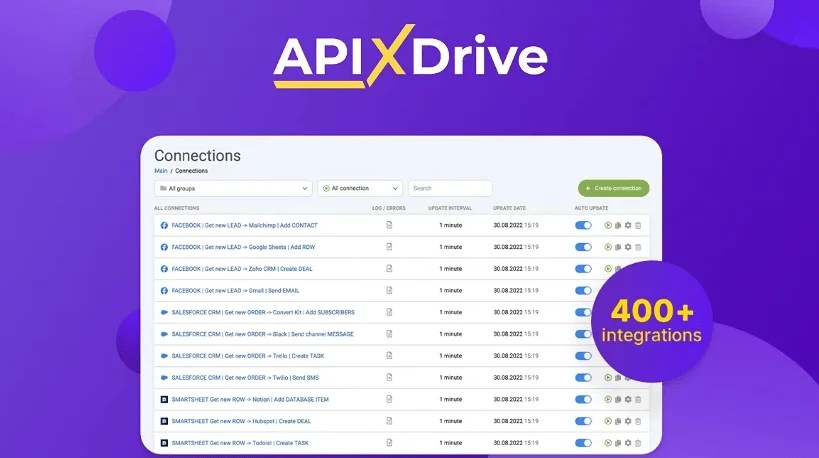
Task: Copy the Facebook Mailchimp connection
Action: pyautogui.click(x=618, y=225)
